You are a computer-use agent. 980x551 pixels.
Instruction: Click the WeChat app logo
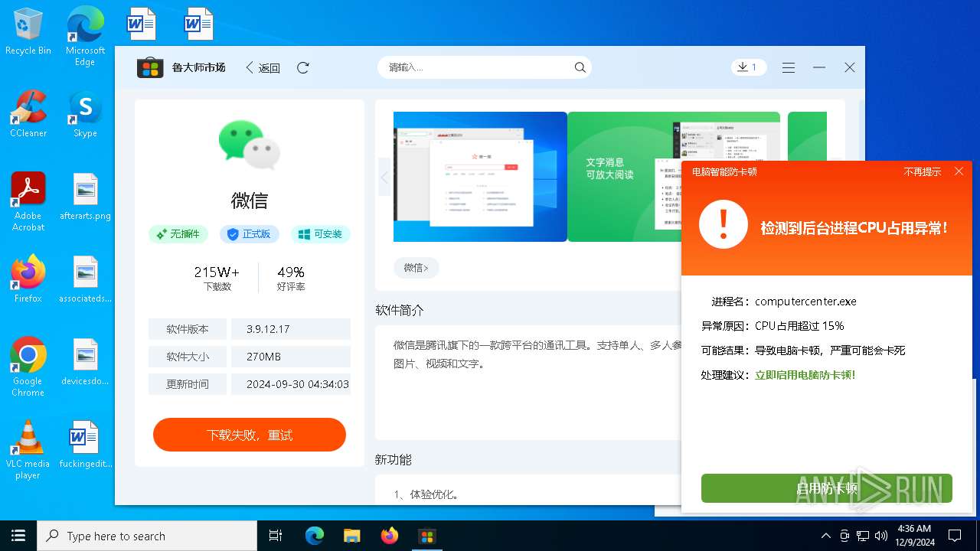[x=250, y=144]
